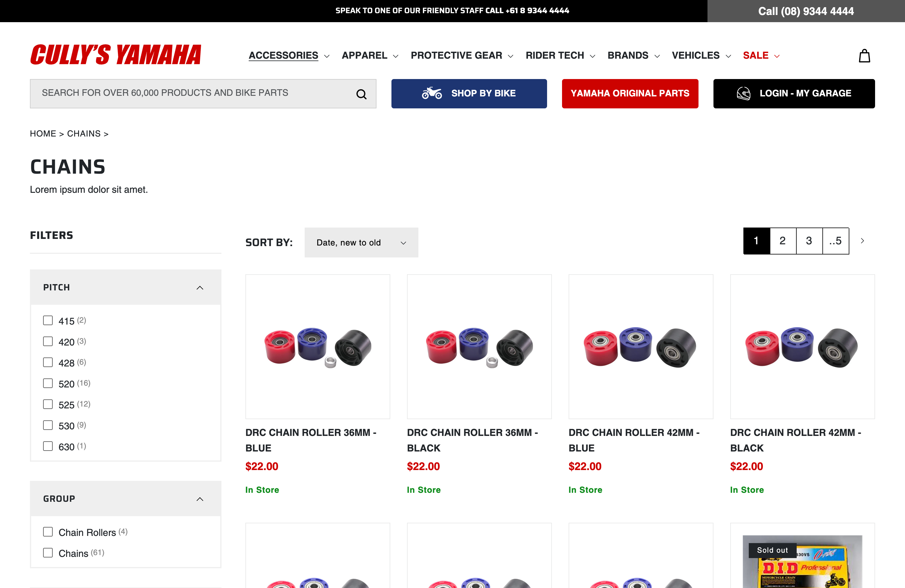905x588 pixels.
Task: Open the Accessories menu
Action: coord(283,55)
